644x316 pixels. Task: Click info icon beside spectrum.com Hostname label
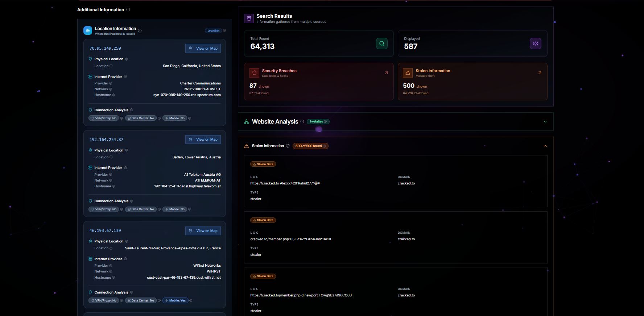pos(113,95)
